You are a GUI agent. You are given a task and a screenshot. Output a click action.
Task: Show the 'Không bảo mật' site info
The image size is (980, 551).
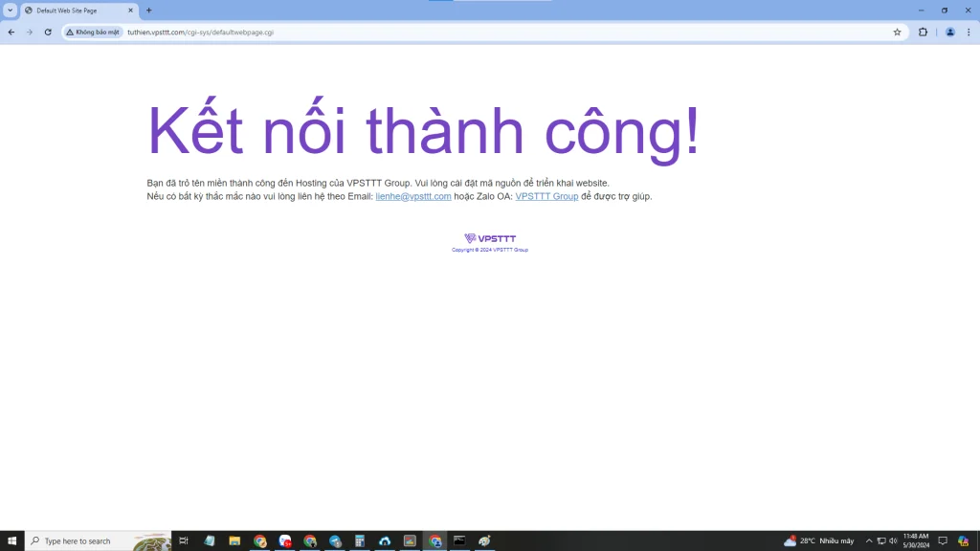(93, 32)
